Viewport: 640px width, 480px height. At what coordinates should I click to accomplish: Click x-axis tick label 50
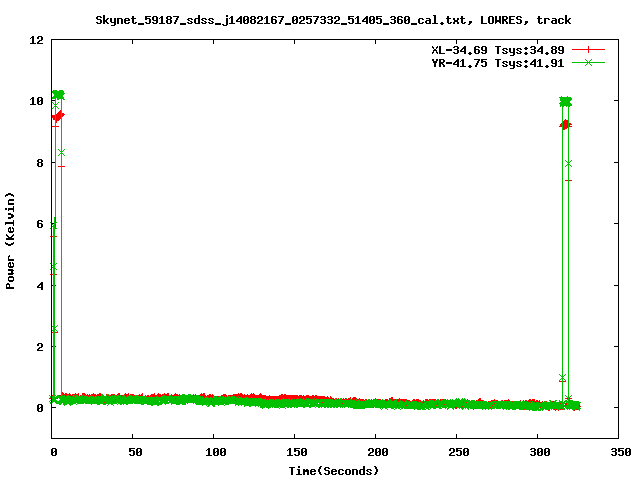click(x=135, y=452)
